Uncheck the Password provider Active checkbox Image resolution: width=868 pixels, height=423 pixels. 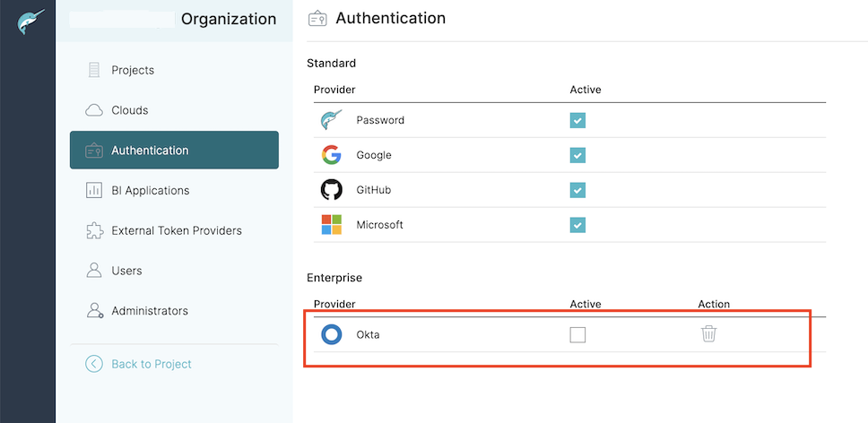coord(577,120)
